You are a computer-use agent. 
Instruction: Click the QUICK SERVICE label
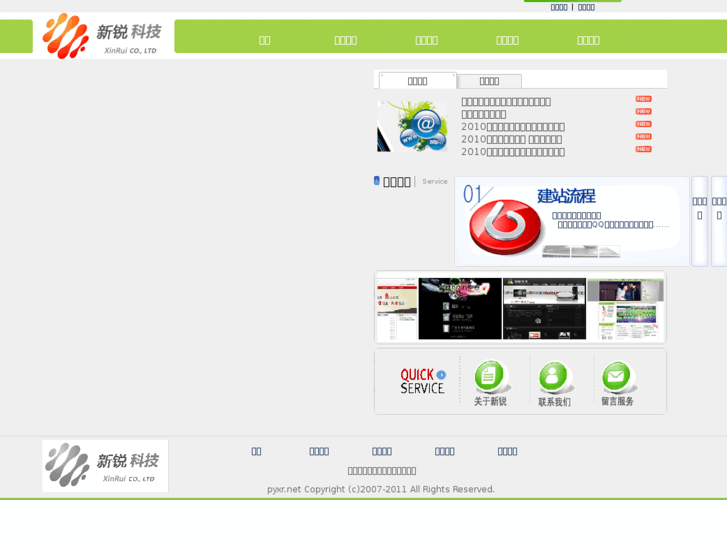(x=422, y=381)
